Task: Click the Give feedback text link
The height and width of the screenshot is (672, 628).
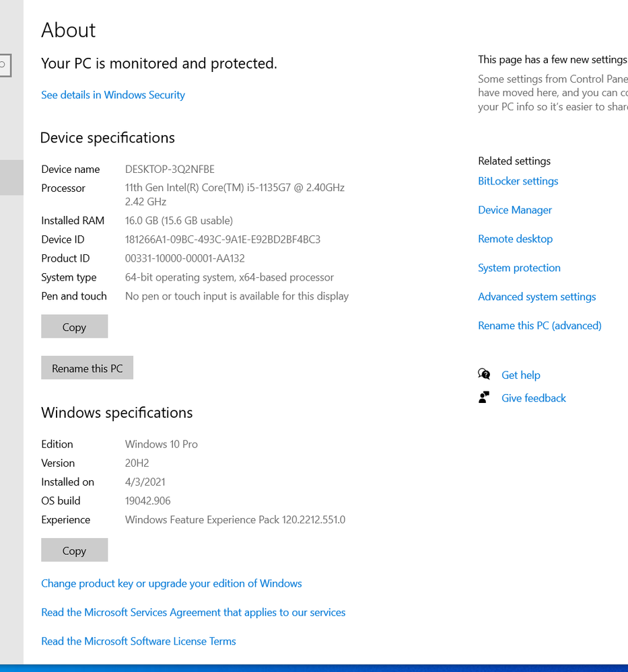Action: 534,398
